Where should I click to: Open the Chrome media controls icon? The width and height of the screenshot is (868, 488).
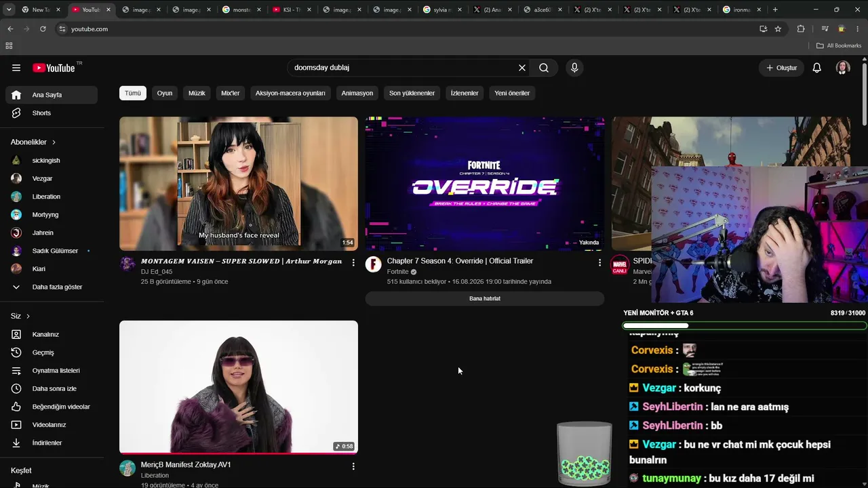[x=825, y=29]
